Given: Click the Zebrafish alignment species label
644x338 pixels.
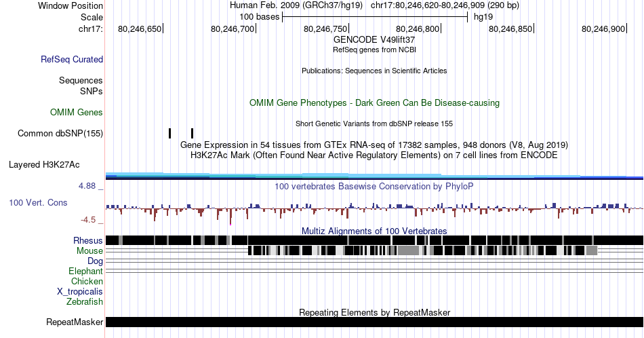Looking at the screenshot, I should click(x=85, y=301).
